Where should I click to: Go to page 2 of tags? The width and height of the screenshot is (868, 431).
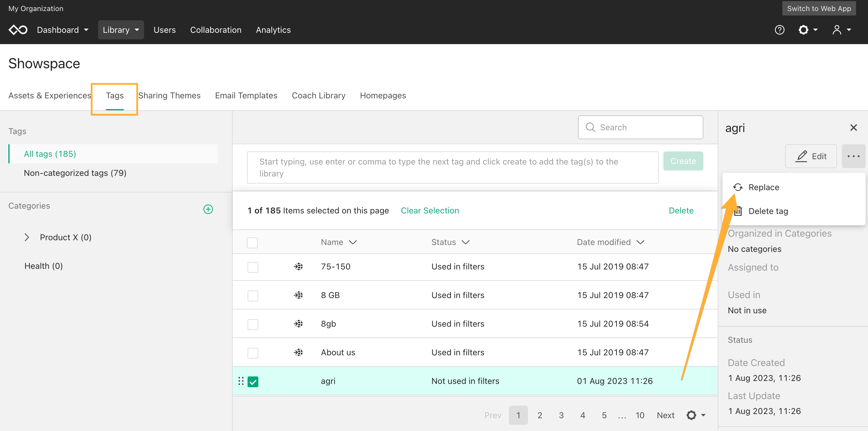point(540,415)
